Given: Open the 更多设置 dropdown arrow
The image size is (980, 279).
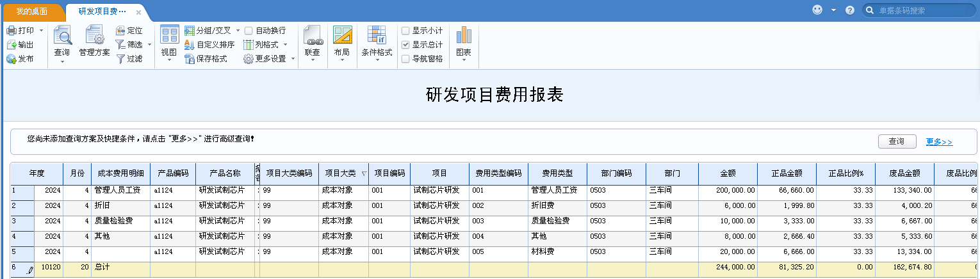Looking at the screenshot, I should [x=293, y=59].
